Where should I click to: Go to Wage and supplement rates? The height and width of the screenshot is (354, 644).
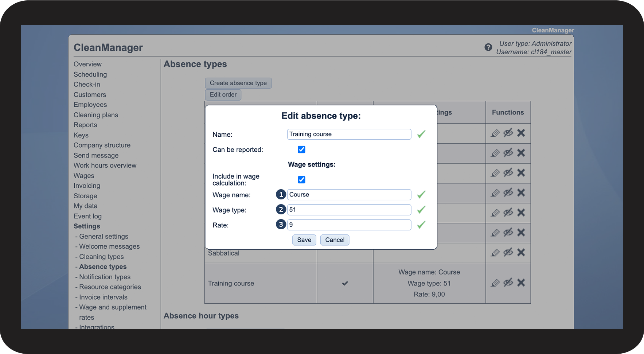(113, 307)
